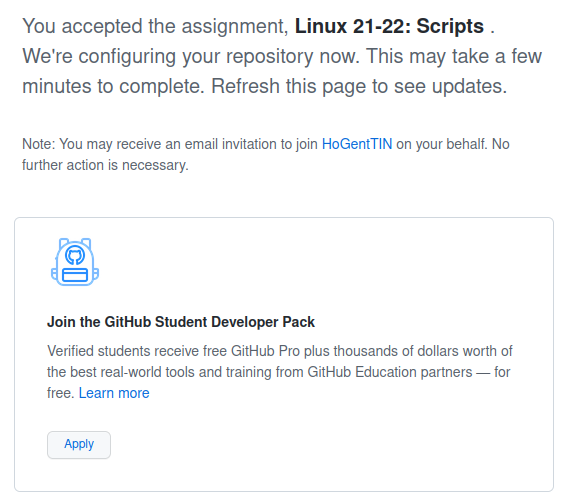Click the 'Refresh this page to see updates' text
This screenshot has width=566, height=503.
(x=359, y=86)
